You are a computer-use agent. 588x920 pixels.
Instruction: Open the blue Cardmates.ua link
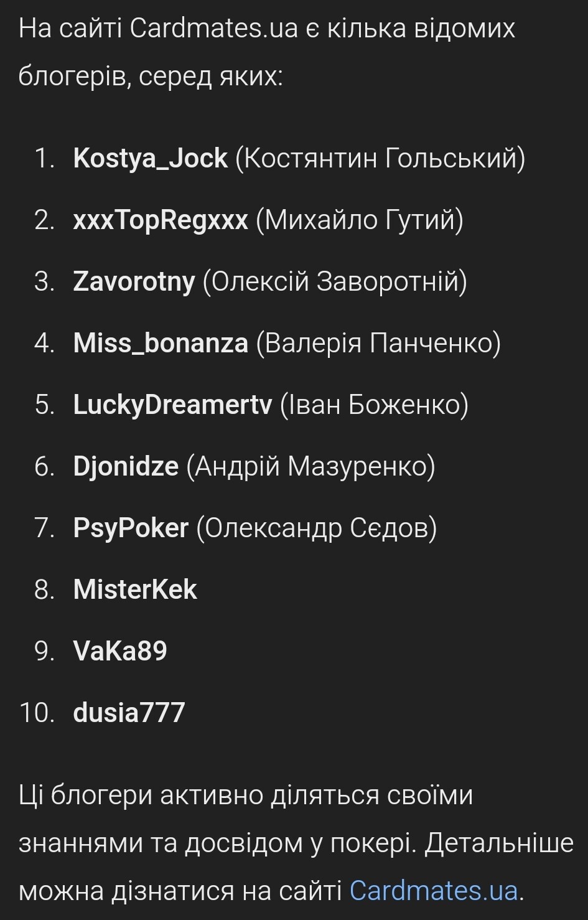[434, 890]
